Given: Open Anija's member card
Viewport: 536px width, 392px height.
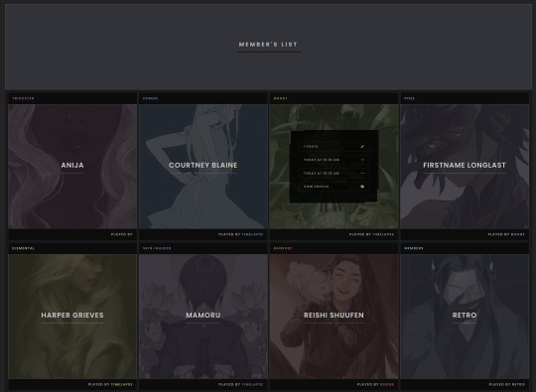Looking at the screenshot, I should (72, 167).
